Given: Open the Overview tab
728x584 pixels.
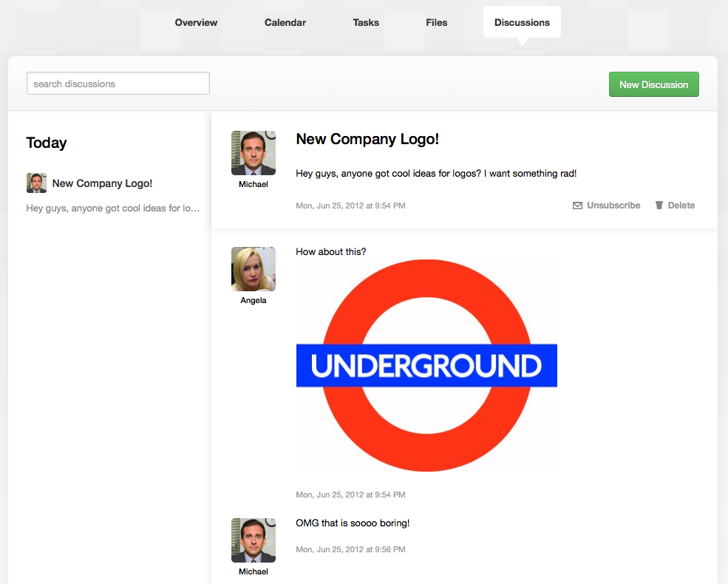Looking at the screenshot, I should (x=196, y=22).
